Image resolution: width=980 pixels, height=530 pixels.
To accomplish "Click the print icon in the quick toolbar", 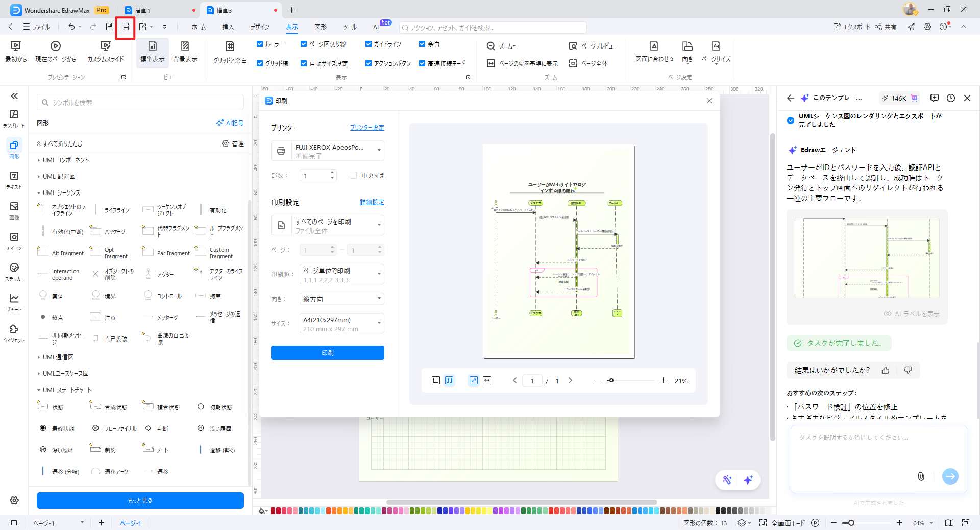I will (126, 27).
